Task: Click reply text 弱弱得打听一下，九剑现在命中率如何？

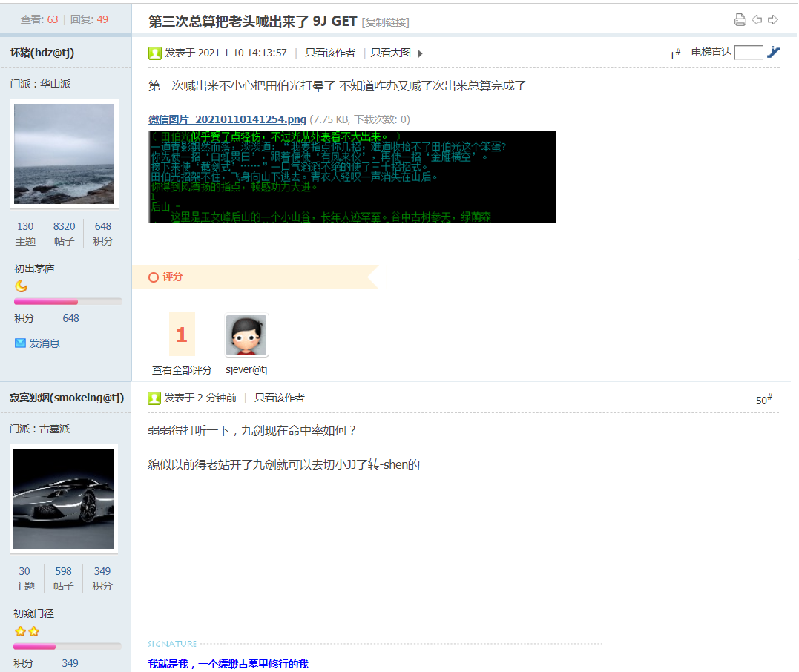Action: 251,431
